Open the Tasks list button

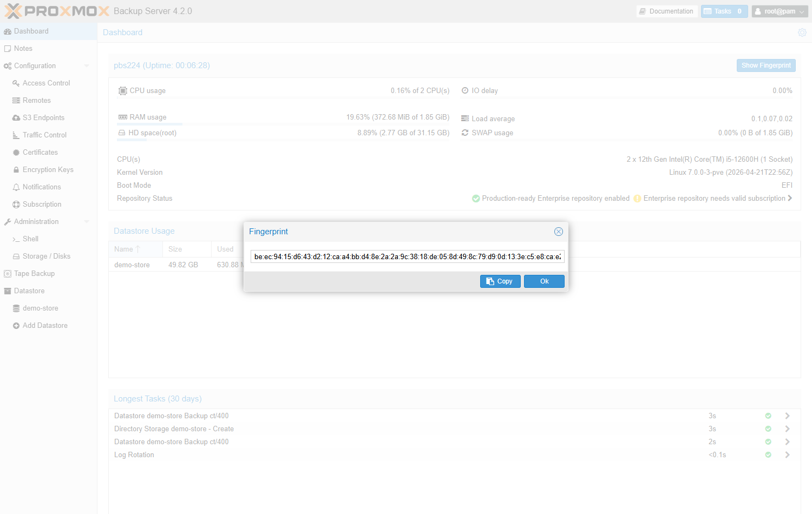(724, 11)
